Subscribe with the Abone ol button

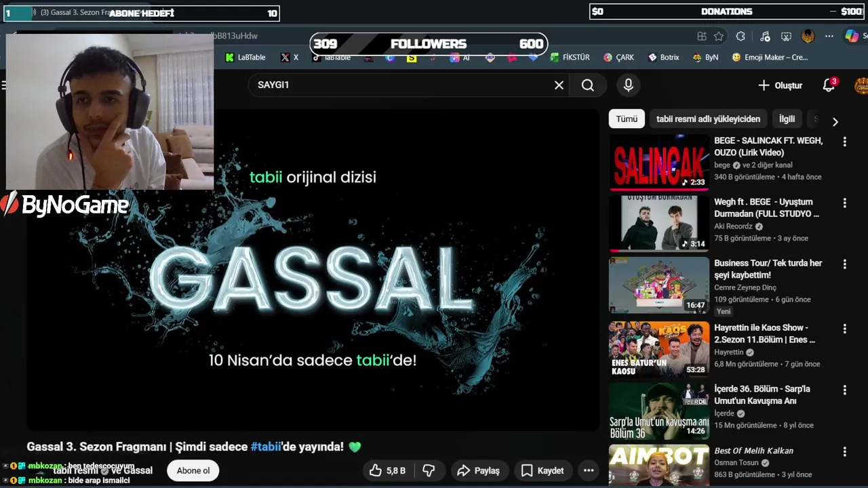point(193,470)
